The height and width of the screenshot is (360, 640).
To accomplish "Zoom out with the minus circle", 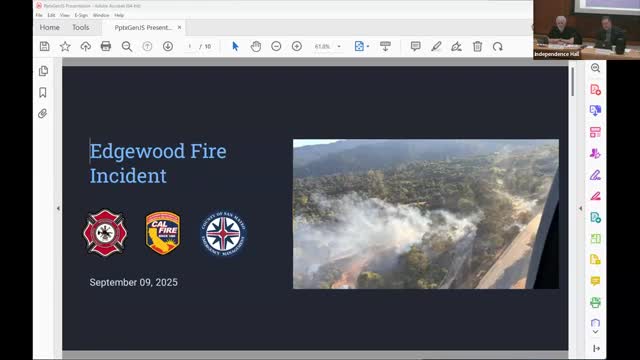I will (x=276, y=47).
